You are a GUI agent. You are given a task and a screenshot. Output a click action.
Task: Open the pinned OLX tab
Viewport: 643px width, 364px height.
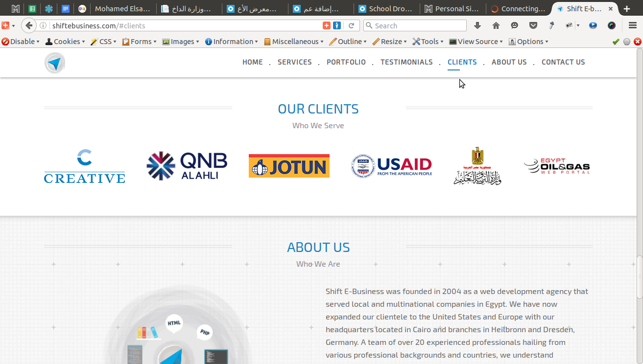coord(82,9)
